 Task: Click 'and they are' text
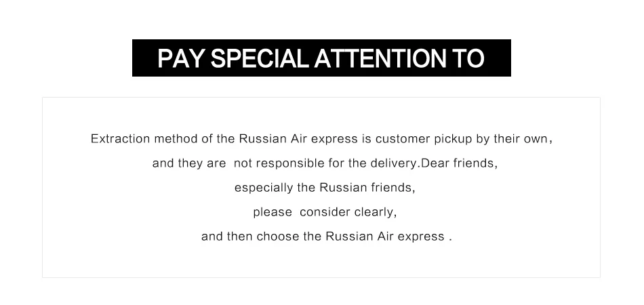189,163
